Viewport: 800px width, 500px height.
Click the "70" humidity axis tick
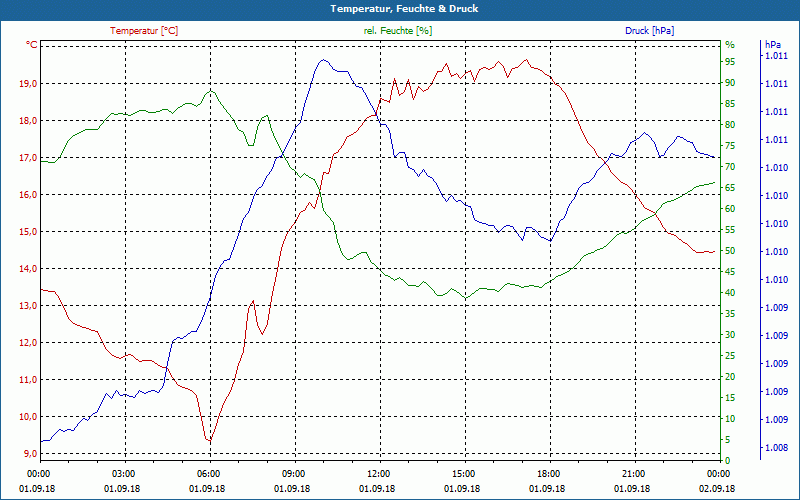point(730,167)
